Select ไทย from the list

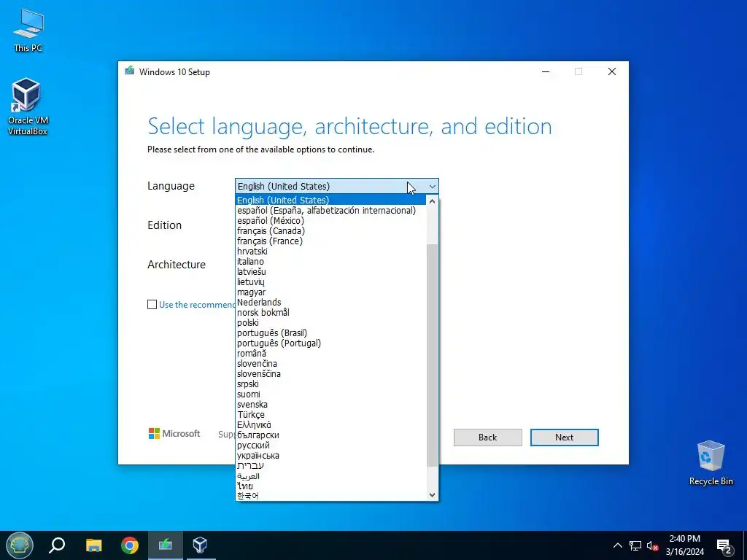click(x=331, y=486)
